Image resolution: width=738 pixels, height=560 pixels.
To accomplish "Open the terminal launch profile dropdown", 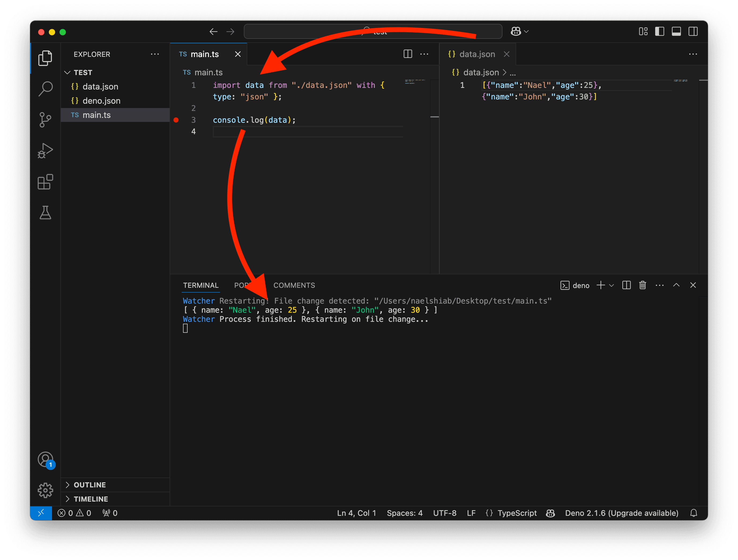I will [611, 286].
